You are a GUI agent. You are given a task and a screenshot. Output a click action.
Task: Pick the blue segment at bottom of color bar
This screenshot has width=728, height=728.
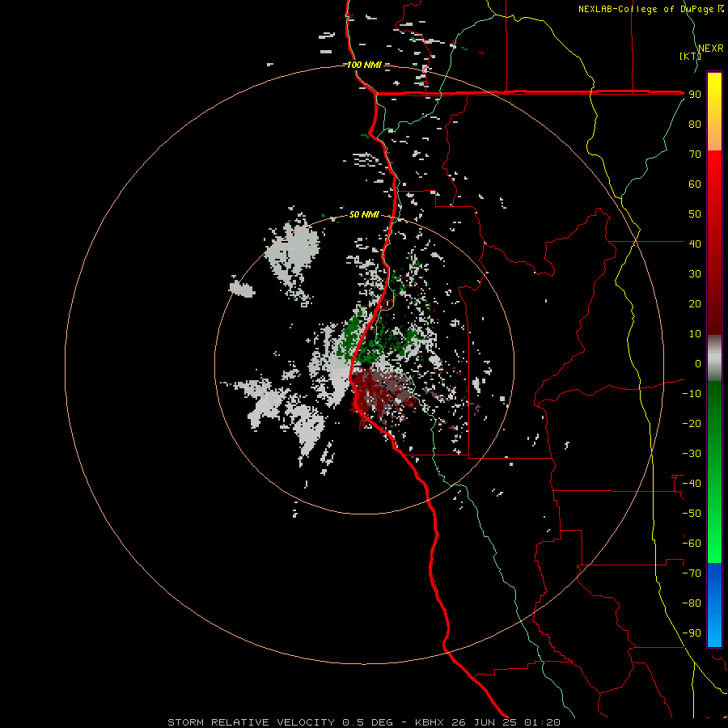(714, 604)
